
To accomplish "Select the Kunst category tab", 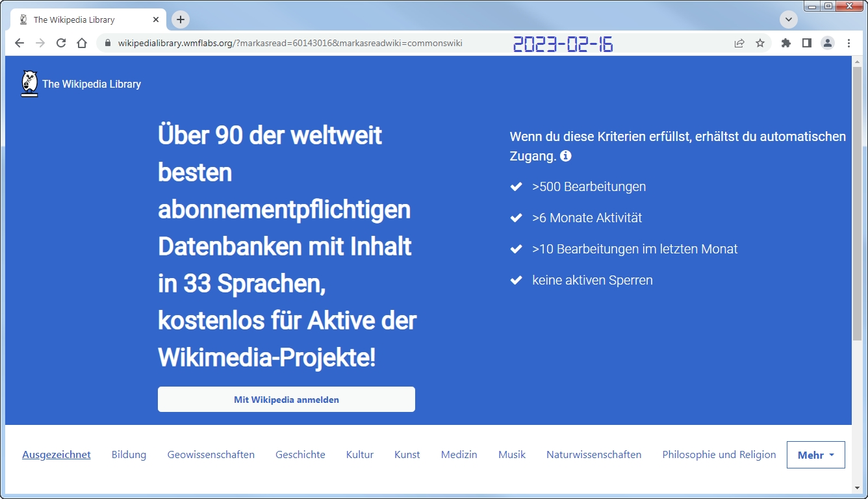I will coord(407,455).
